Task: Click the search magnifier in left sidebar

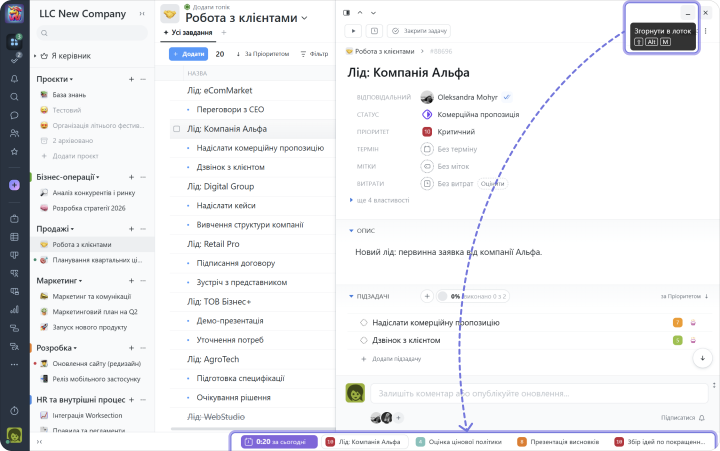Action: pos(15,97)
